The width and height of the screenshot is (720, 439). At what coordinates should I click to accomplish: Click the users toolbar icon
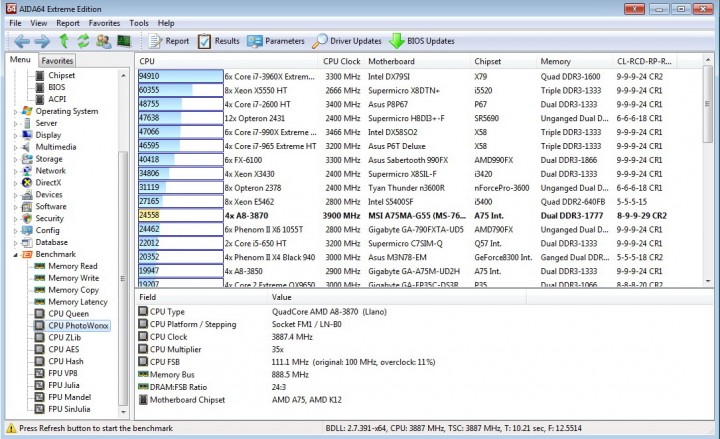(x=103, y=41)
